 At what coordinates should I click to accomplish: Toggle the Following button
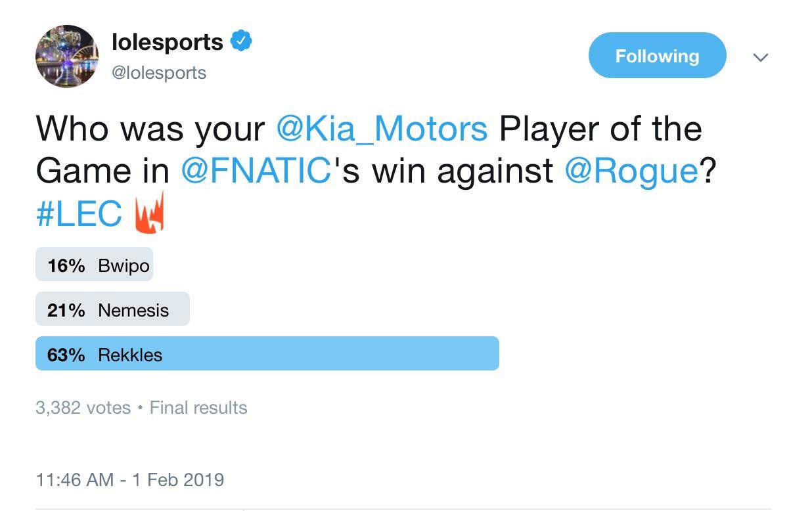click(657, 56)
